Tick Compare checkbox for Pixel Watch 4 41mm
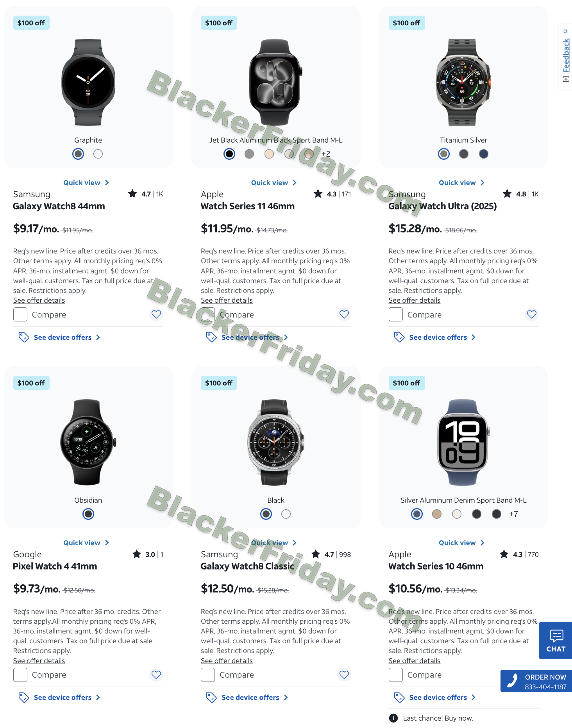Viewport: 572px width, 728px height. pyautogui.click(x=20, y=674)
